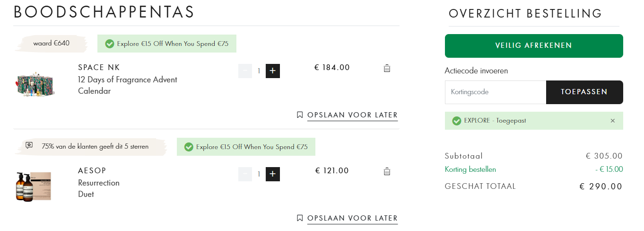
Task: Save Aesop Duet with Opslaan voor later
Action: coord(352,218)
